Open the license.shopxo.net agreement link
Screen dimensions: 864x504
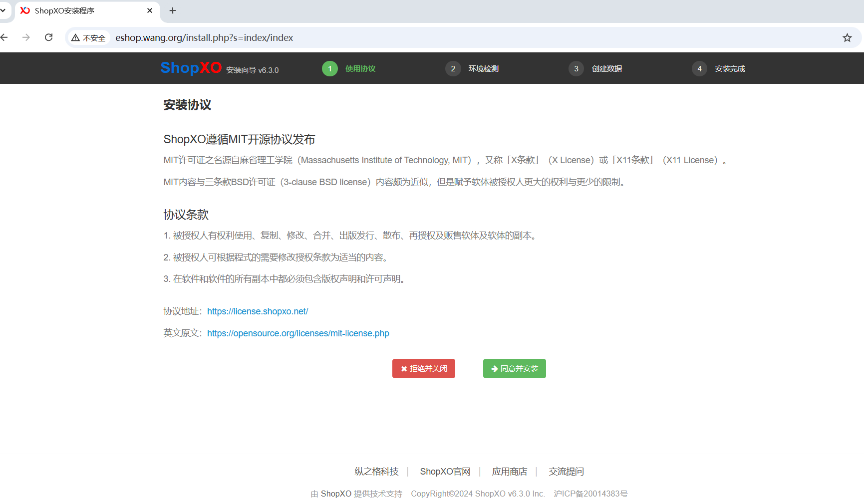(258, 311)
